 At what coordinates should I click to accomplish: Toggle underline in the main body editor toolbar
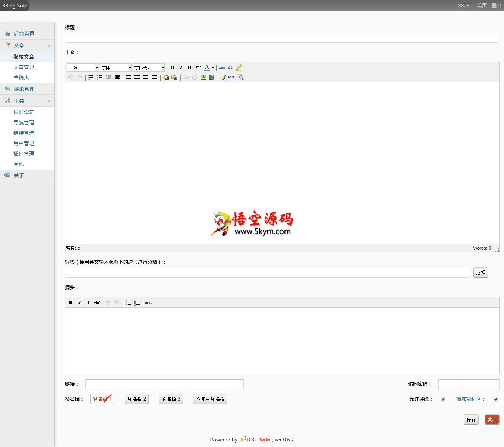[189, 68]
